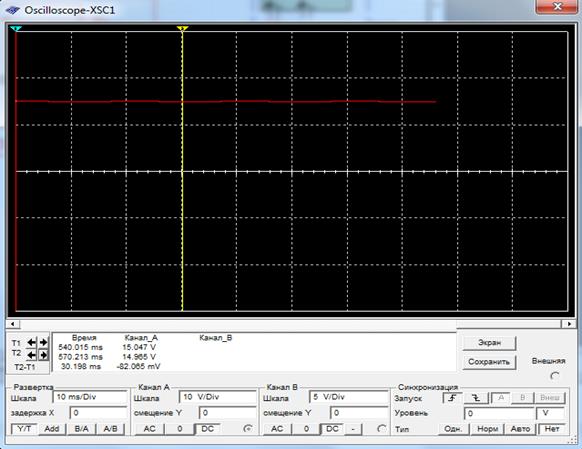Move cursor T2 right with arrow
The width and height of the screenshot is (582, 449).
43,355
